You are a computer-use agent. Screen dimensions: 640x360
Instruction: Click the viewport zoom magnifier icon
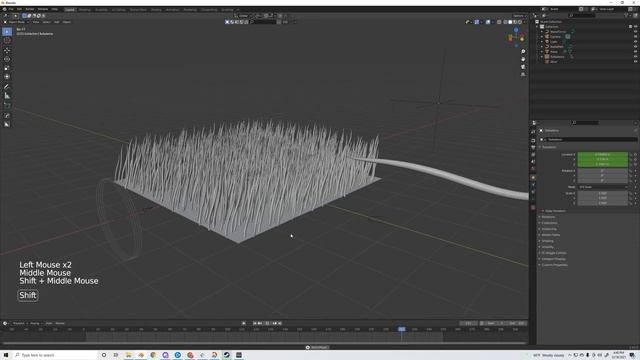(523, 52)
